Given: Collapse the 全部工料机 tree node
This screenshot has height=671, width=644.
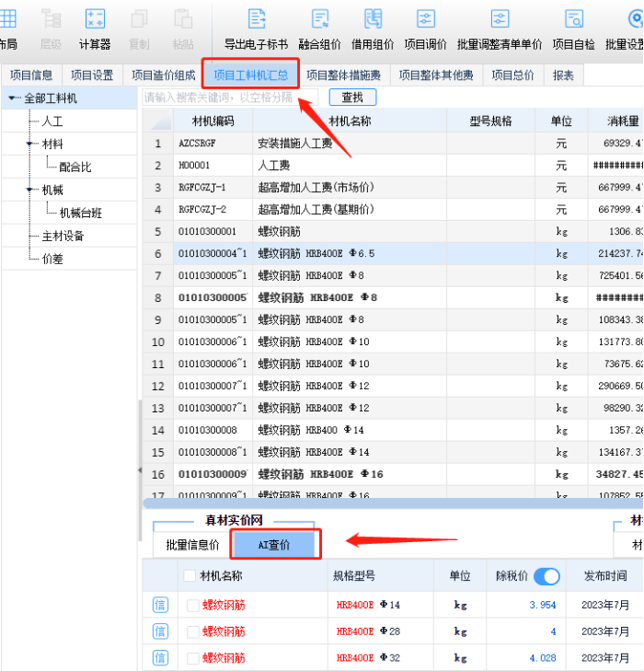Looking at the screenshot, I should click(x=12, y=98).
